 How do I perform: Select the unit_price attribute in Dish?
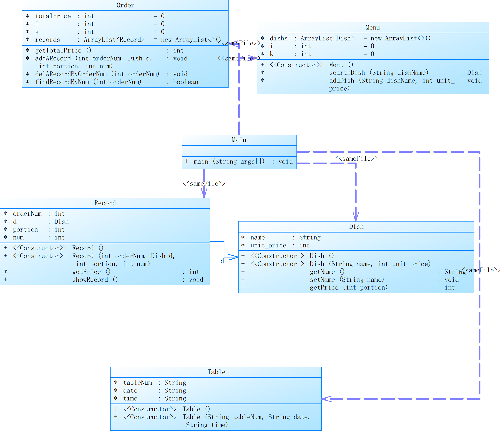click(268, 245)
